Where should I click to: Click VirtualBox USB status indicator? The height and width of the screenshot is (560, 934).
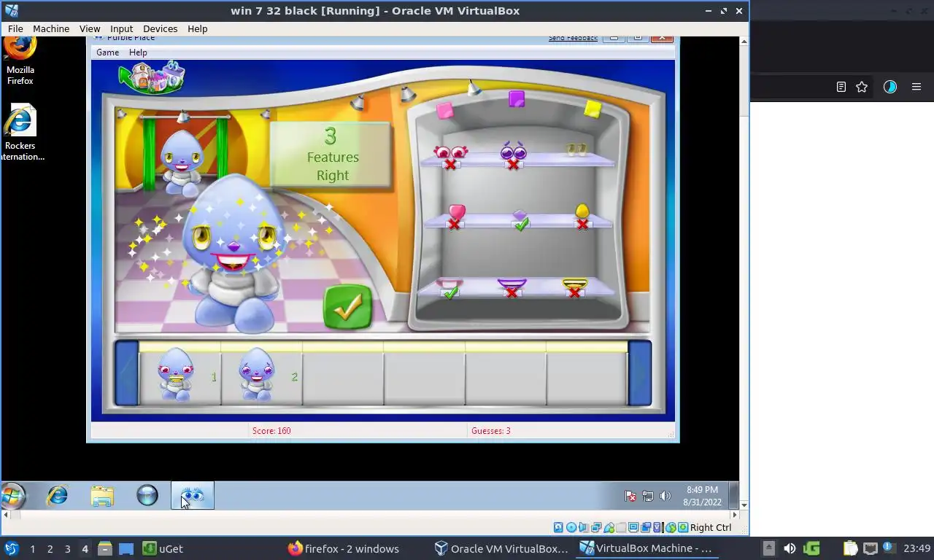(x=609, y=527)
